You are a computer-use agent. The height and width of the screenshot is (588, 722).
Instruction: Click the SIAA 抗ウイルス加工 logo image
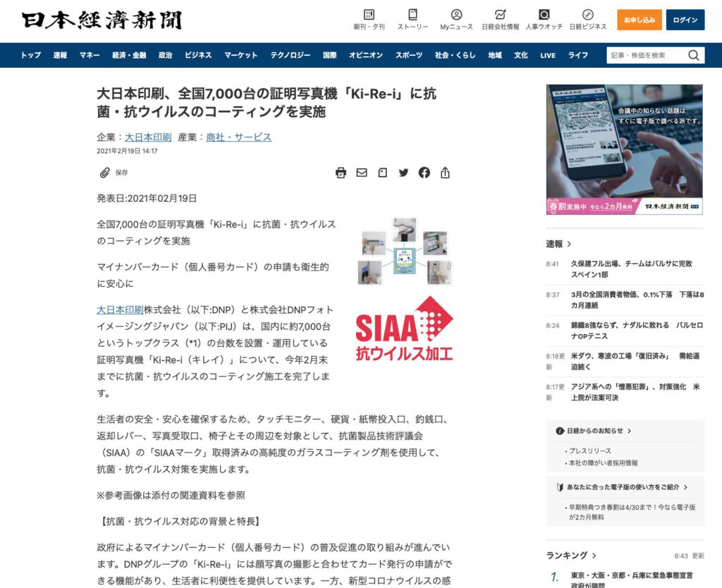(404, 329)
